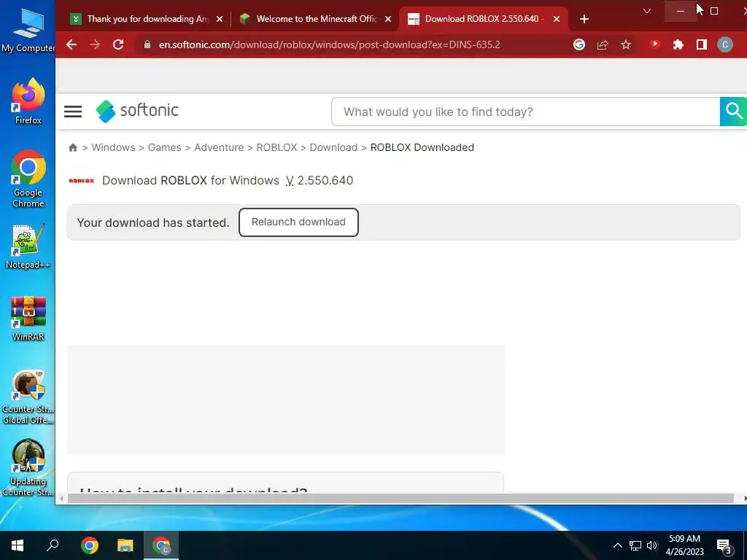Bookmark this page with the star icon
Screen dimensions: 747x560
pyautogui.click(x=625, y=44)
